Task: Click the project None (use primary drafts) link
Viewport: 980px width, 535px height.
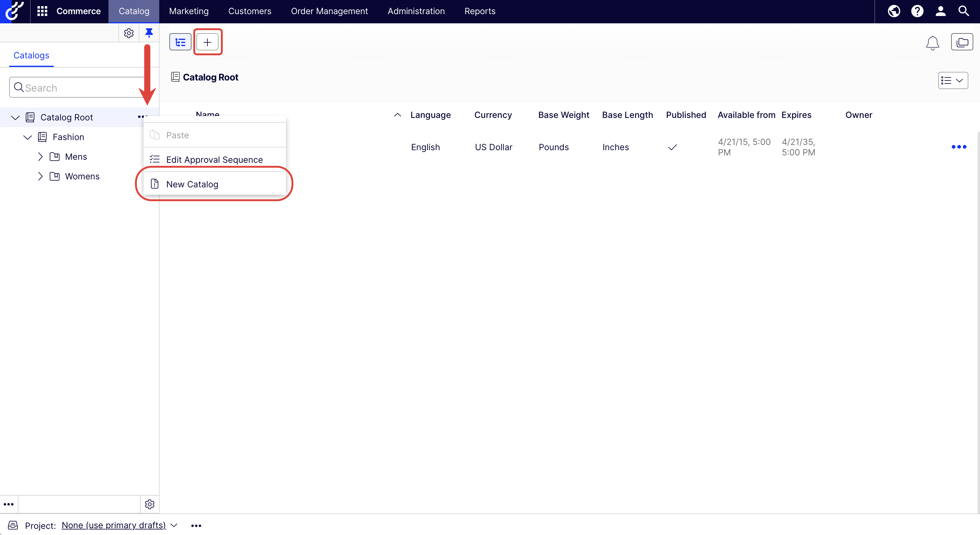Action: [114, 525]
